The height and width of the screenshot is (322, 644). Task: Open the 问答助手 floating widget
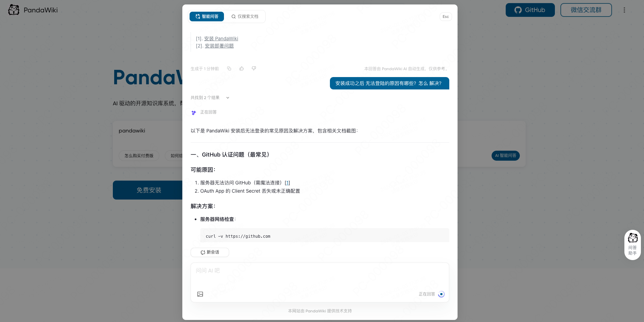coord(633,245)
